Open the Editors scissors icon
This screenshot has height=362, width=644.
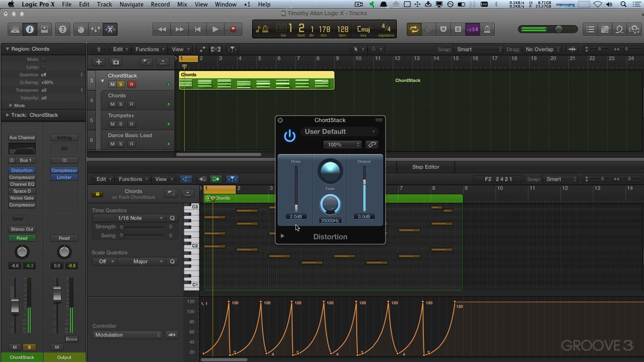pyautogui.click(x=110, y=29)
